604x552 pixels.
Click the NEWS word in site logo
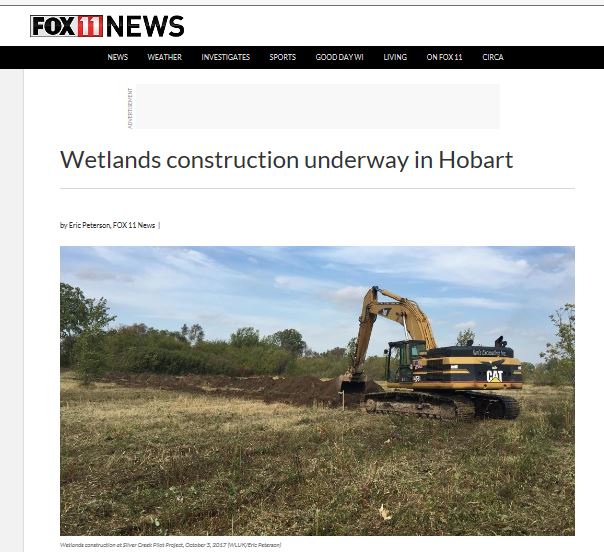145,26
